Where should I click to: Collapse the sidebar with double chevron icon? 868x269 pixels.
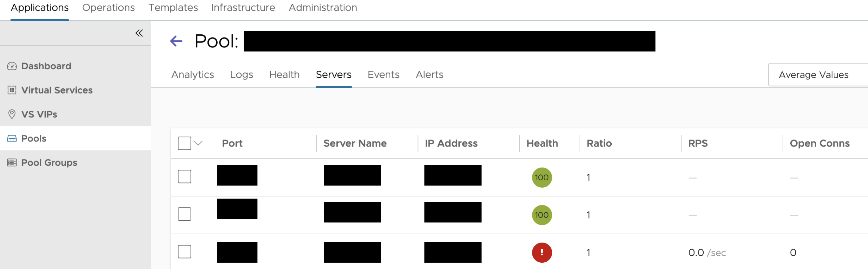(139, 33)
